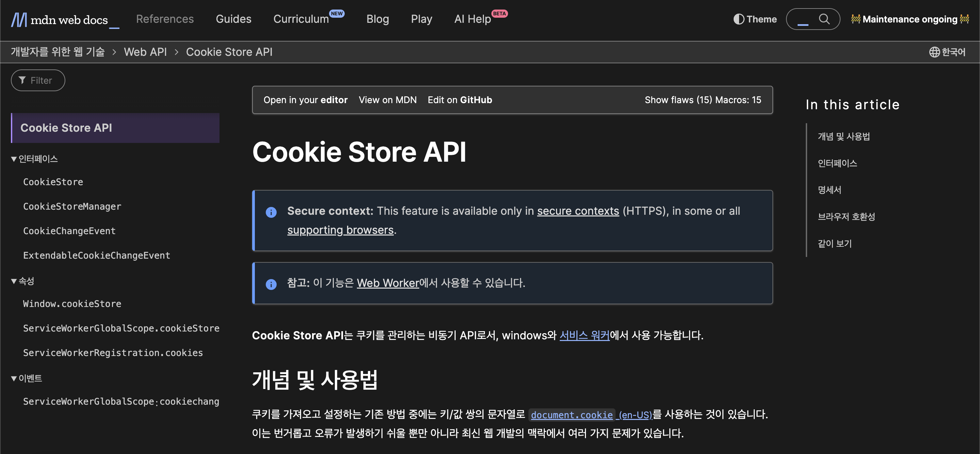Select CookieStoreManager in sidebar
Viewport: 980px width, 454px height.
coord(72,206)
